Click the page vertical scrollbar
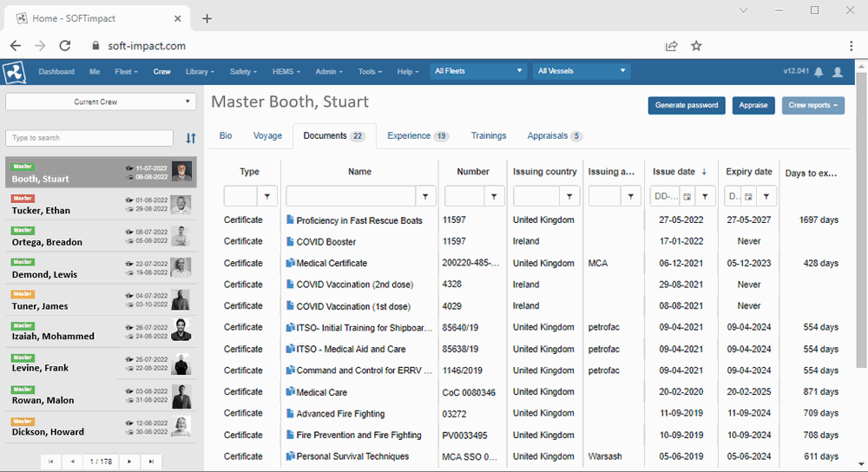 point(861,221)
